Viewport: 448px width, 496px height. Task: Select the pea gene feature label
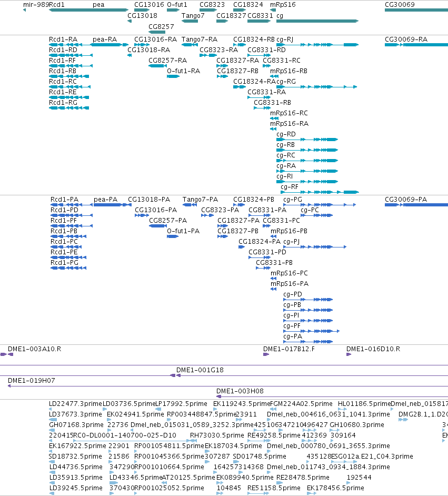pos(98,5)
